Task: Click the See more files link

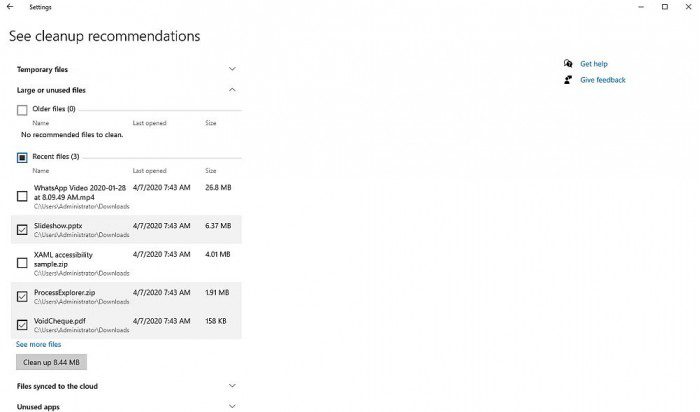Action: (38, 344)
